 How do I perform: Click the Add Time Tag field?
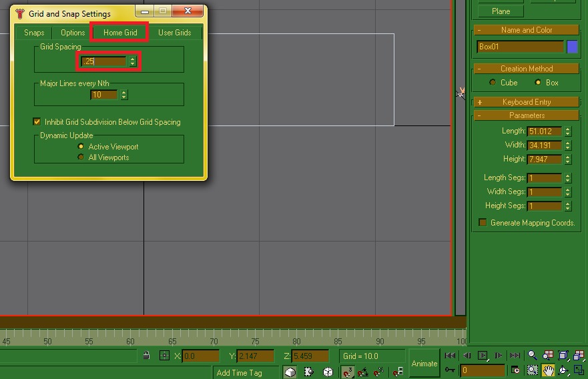pyautogui.click(x=246, y=372)
